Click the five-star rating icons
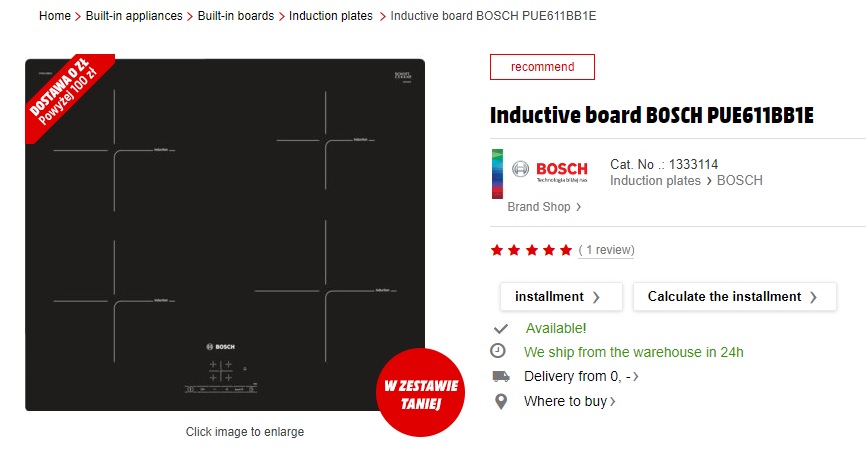Screen dimensions: 866x456 click(x=531, y=250)
